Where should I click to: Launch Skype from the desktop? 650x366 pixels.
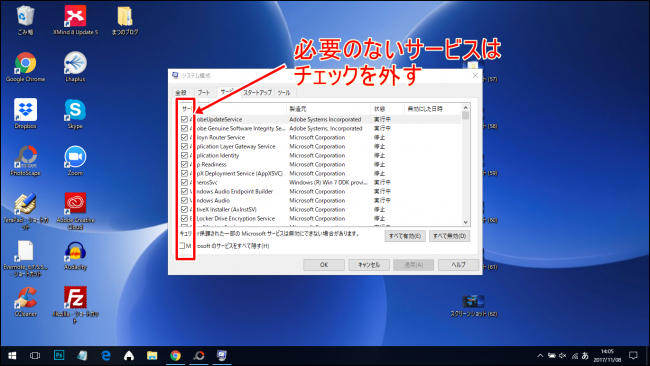click(x=75, y=114)
